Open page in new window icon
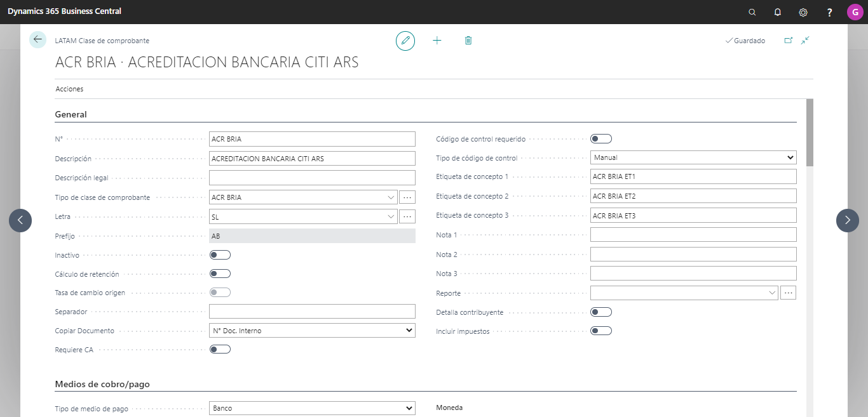Screen dimensions: 868x417 click(x=789, y=40)
